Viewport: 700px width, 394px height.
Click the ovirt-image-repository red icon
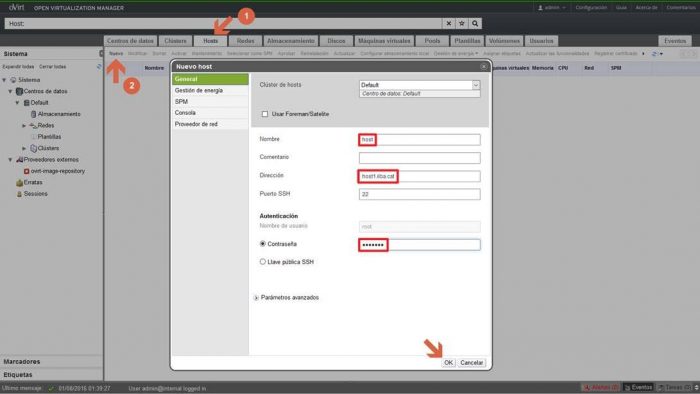[26, 171]
